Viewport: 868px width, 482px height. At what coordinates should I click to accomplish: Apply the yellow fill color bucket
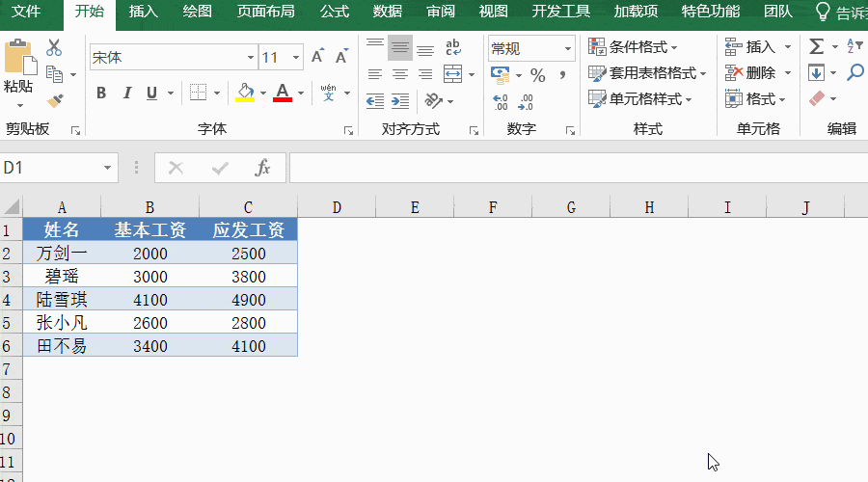coord(245,93)
